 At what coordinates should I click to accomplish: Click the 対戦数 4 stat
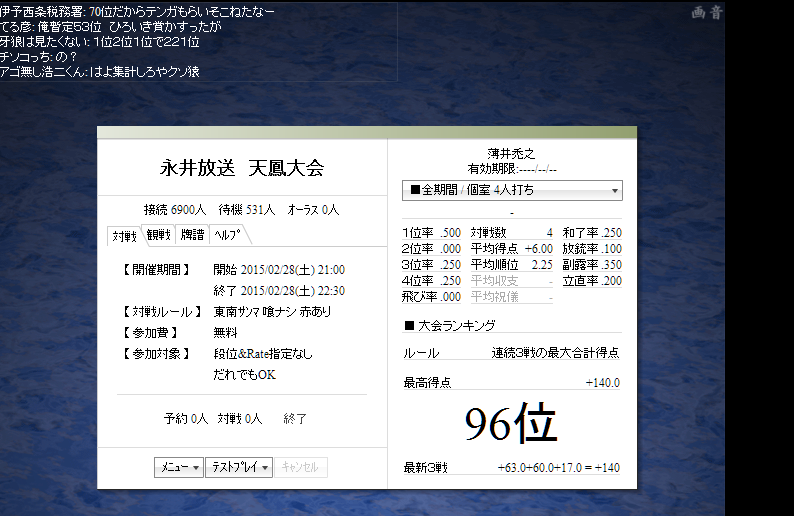tap(511, 233)
